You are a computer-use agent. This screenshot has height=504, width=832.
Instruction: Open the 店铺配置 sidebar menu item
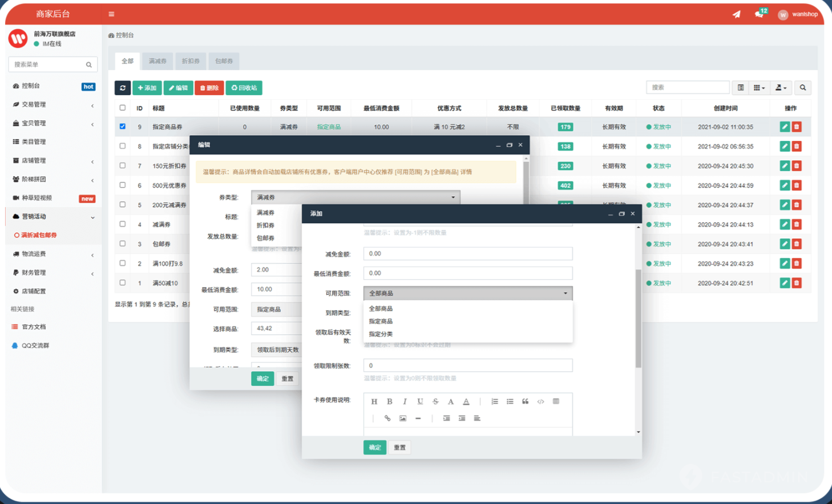tap(34, 291)
